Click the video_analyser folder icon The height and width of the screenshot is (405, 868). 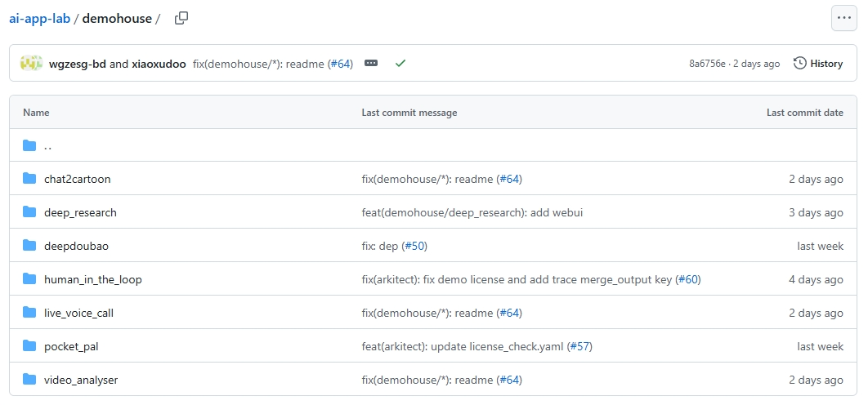pos(29,380)
